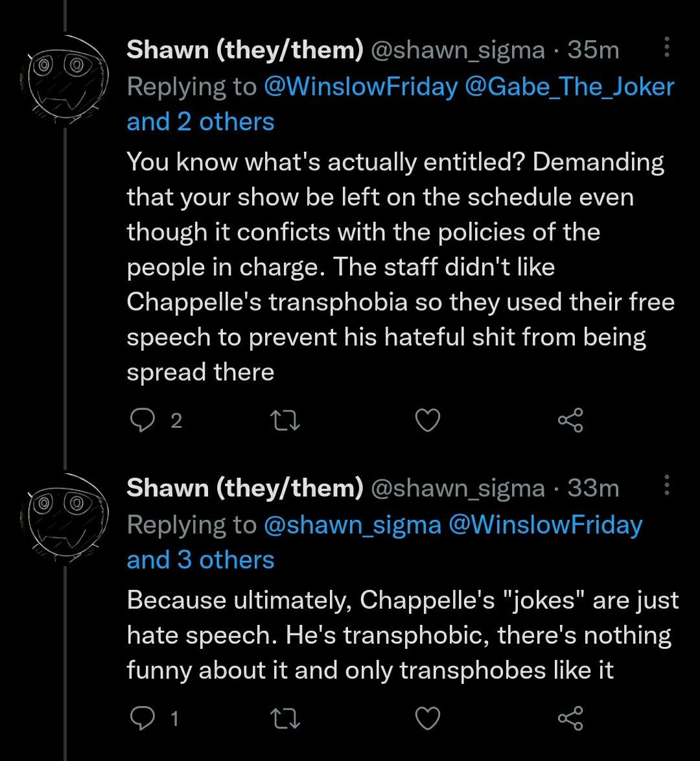Open more options for the 35m tweet
This screenshot has width=700, height=761.
click(668, 48)
